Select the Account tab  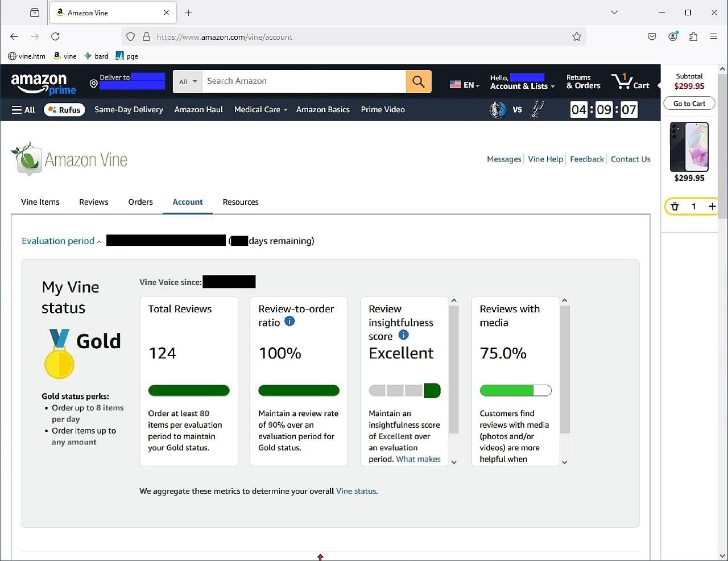[x=188, y=202]
